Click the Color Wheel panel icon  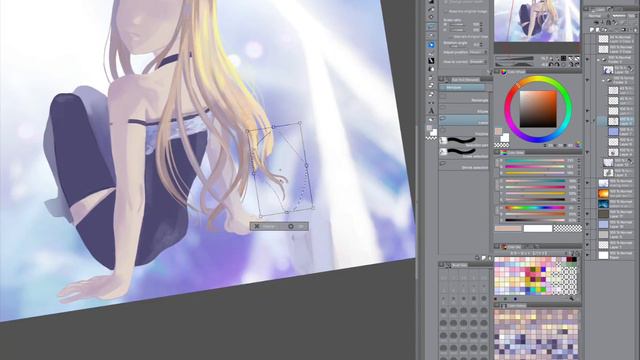click(504, 72)
